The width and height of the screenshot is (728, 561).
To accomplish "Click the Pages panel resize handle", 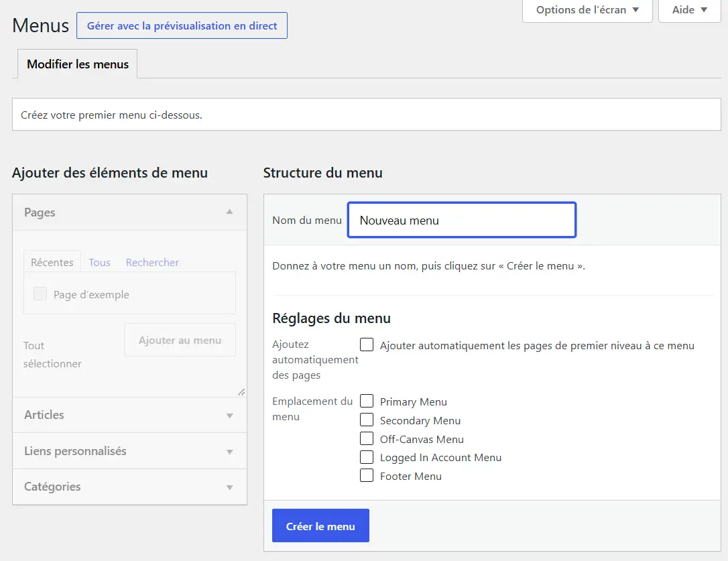I will pyautogui.click(x=241, y=392).
